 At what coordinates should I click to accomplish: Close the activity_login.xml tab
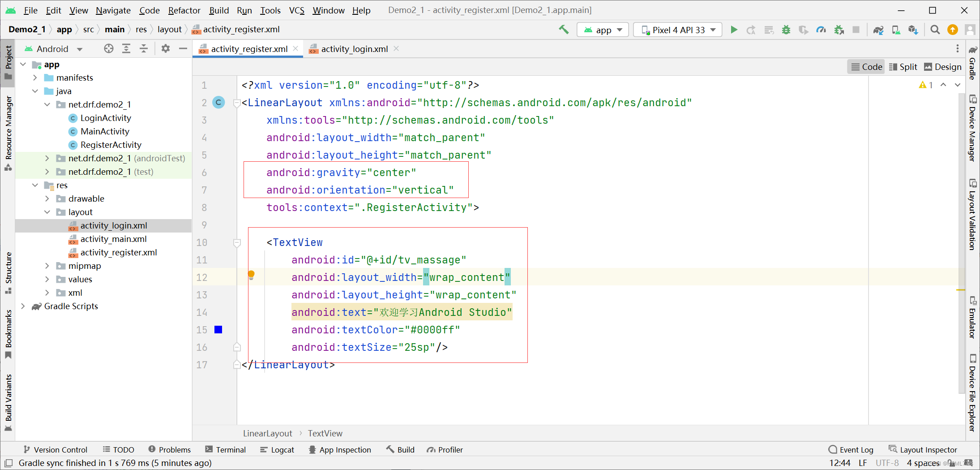(x=396, y=48)
